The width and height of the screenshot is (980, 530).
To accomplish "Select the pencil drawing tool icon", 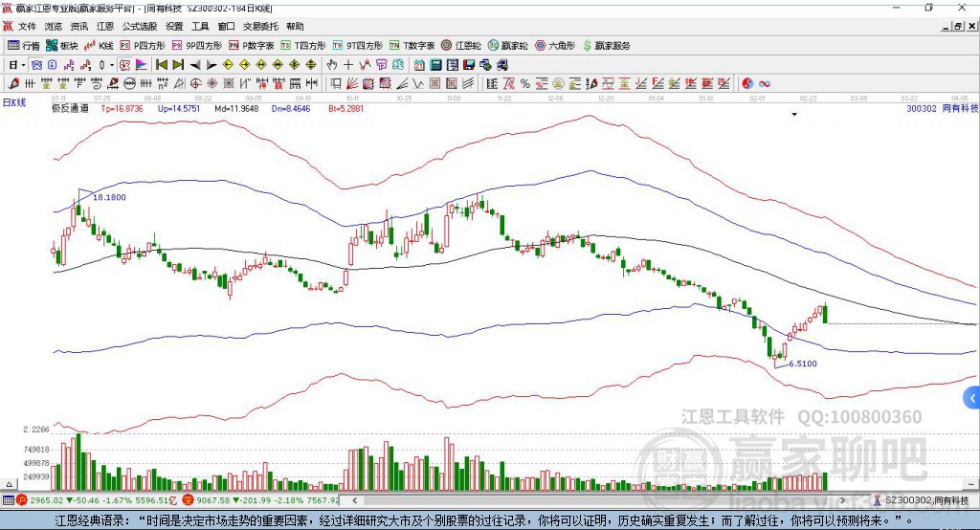I will pos(13,84).
